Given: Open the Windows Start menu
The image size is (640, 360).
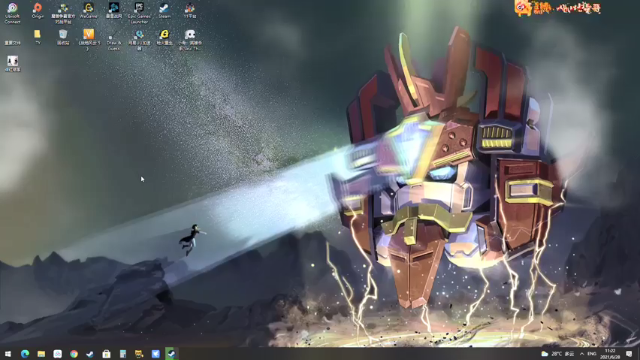Looking at the screenshot, I should [8, 353].
